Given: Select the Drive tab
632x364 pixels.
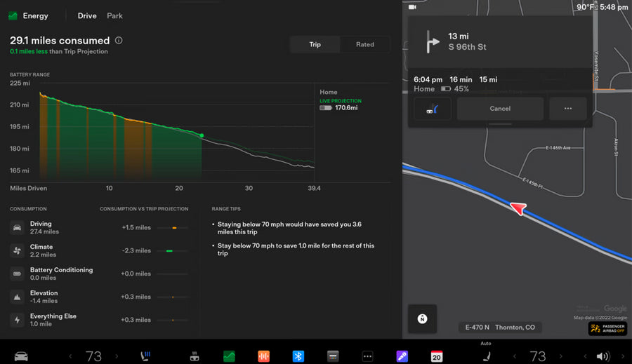Looking at the screenshot, I should click(x=87, y=15).
